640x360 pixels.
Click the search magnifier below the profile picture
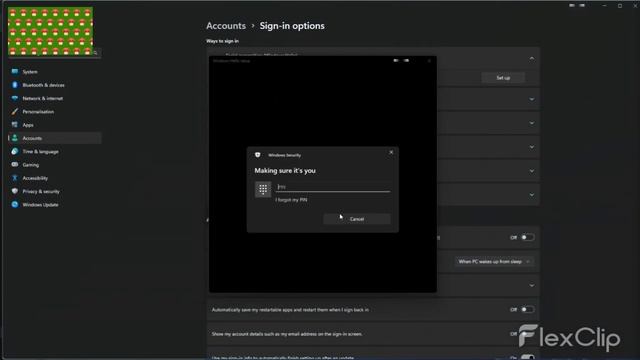point(96,53)
